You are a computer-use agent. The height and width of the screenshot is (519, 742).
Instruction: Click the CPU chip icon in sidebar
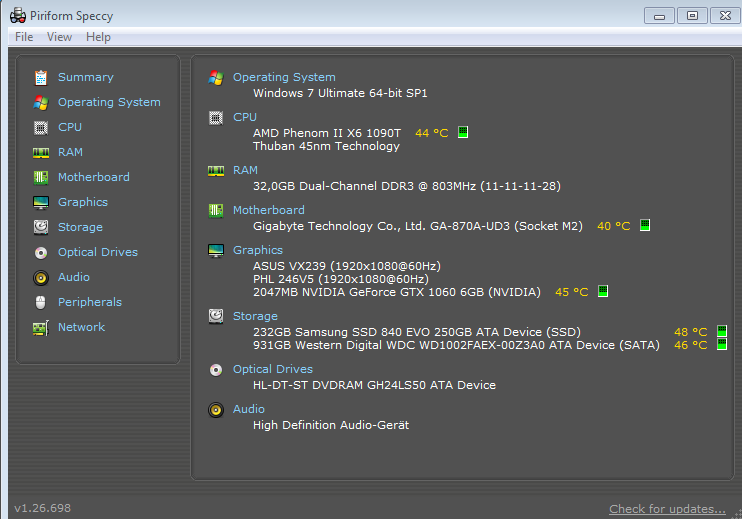point(40,127)
